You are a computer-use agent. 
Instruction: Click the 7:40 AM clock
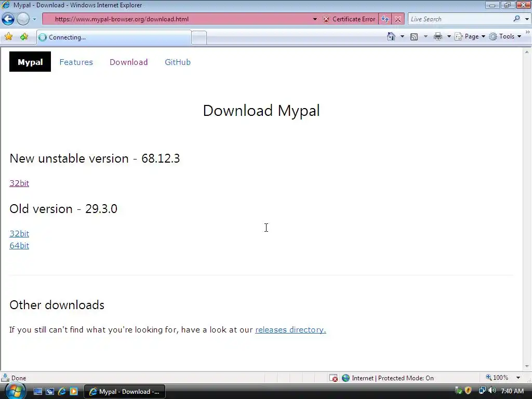512,391
